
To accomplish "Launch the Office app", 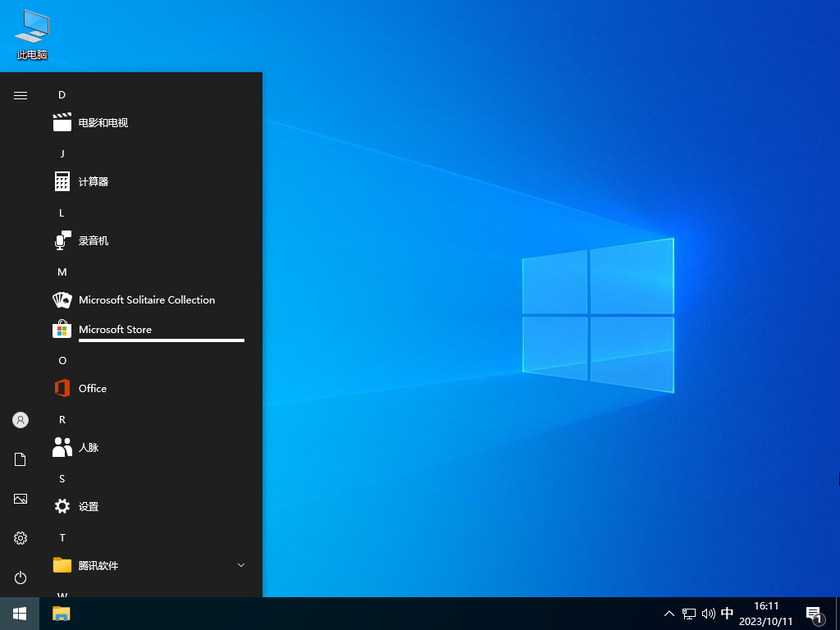I will point(92,388).
